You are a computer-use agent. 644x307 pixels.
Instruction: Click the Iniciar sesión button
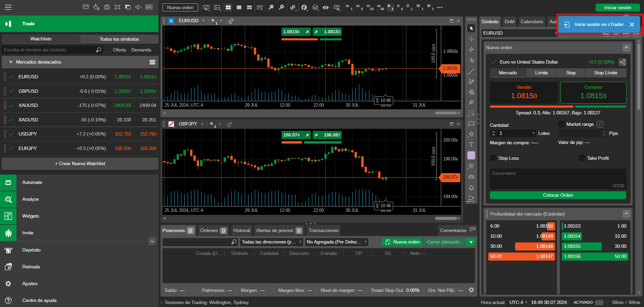[x=617, y=7]
